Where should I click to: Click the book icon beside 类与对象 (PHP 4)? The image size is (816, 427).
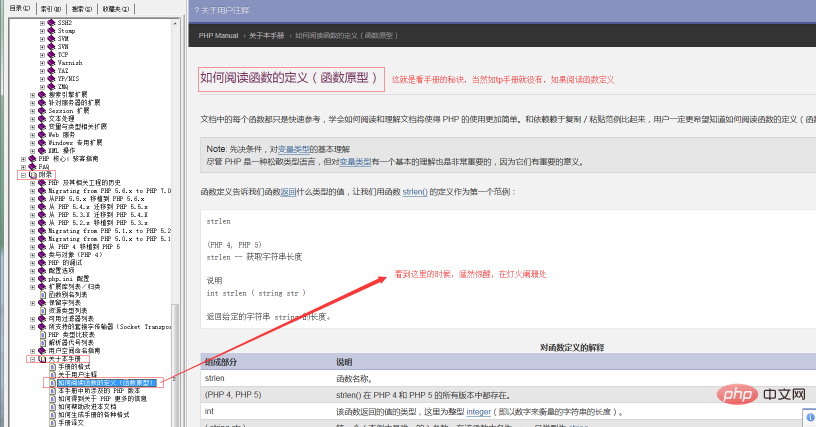42,255
